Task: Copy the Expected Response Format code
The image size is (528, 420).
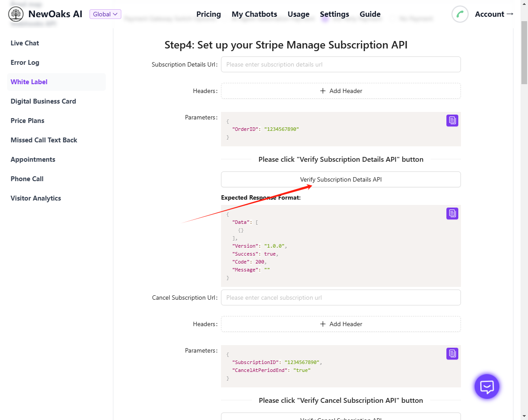Action: pos(452,213)
